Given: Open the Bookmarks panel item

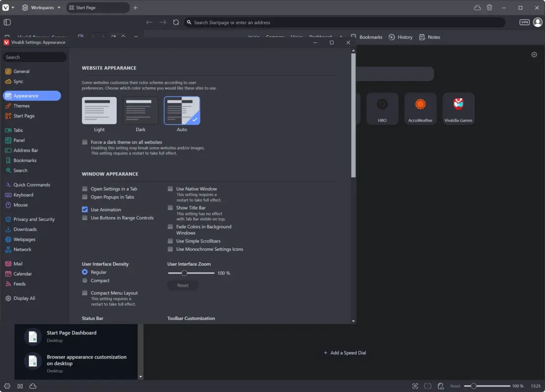Looking at the screenshot, I should pyautogui.click(x=371, y=37).
